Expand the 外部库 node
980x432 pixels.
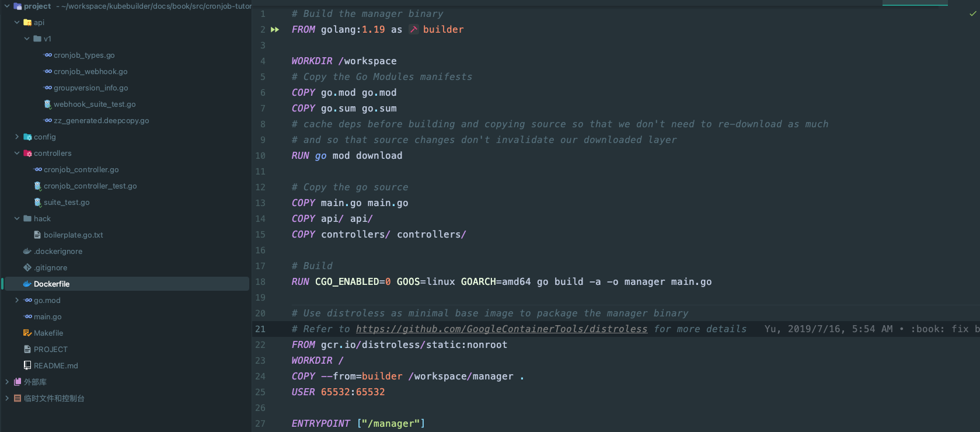coord(7,382)
